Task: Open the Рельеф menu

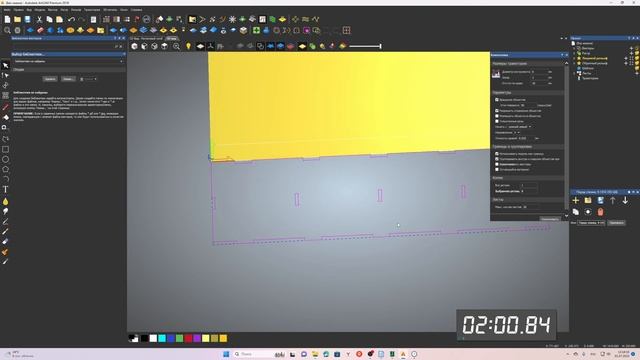Action: 76,10
